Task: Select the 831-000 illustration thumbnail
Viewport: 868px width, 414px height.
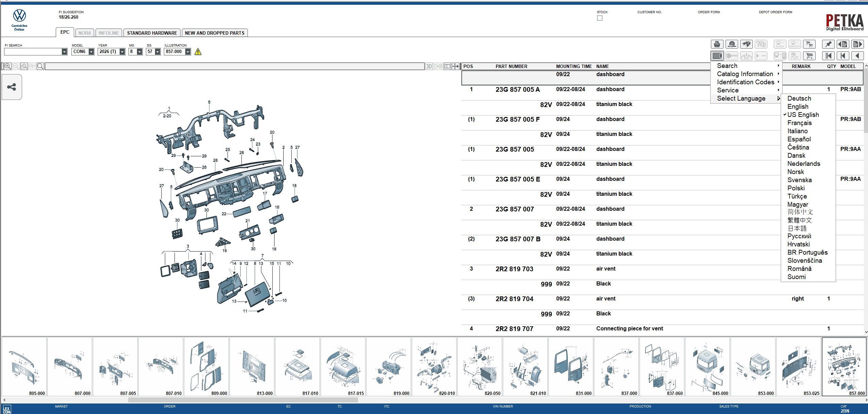Action: tap(571, 366)
